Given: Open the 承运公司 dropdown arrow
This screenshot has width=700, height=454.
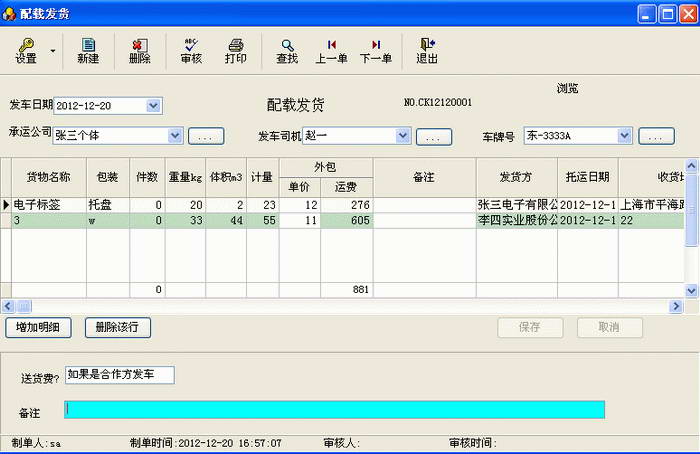Looking at the screenshot, I should [x=175, y=135].
